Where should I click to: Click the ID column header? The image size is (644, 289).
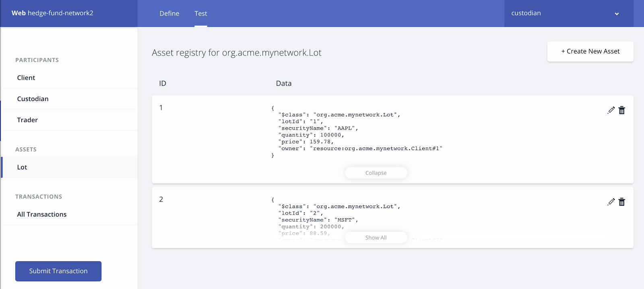point(163,84)
